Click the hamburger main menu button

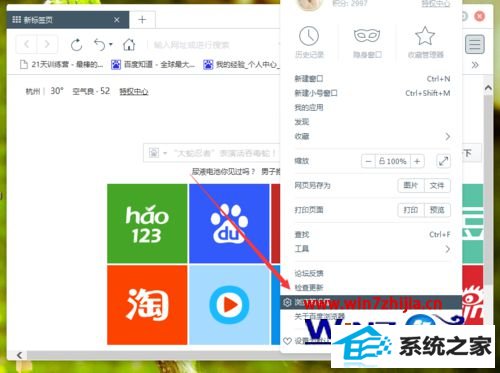475,44
